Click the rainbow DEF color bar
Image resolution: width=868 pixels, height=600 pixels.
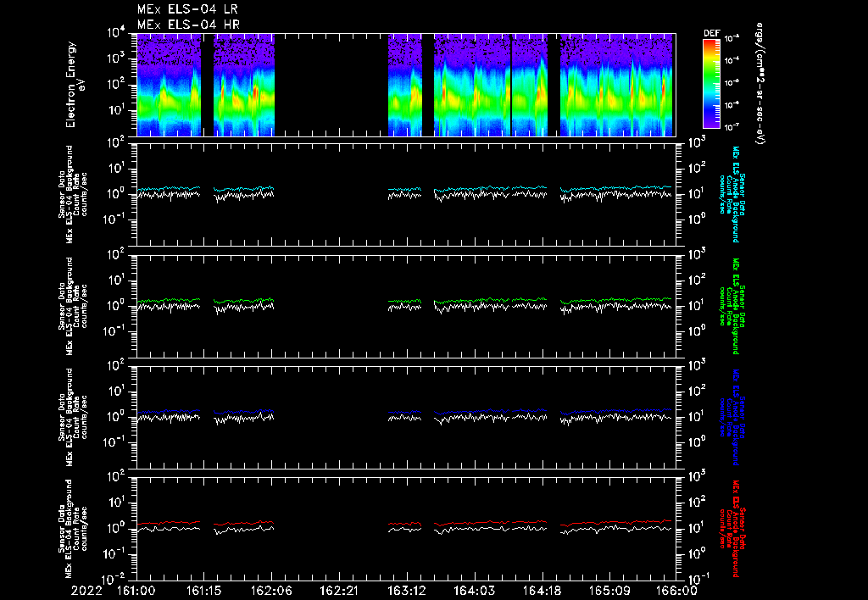[711, 84]
